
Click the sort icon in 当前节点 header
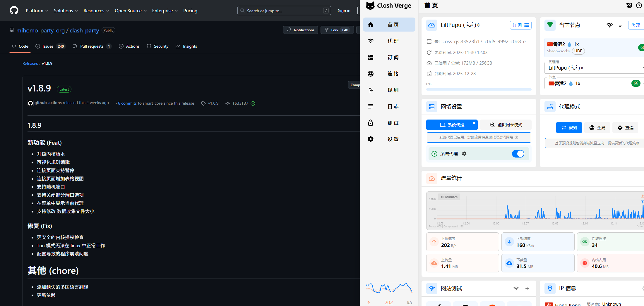click(x=621, y=25)
